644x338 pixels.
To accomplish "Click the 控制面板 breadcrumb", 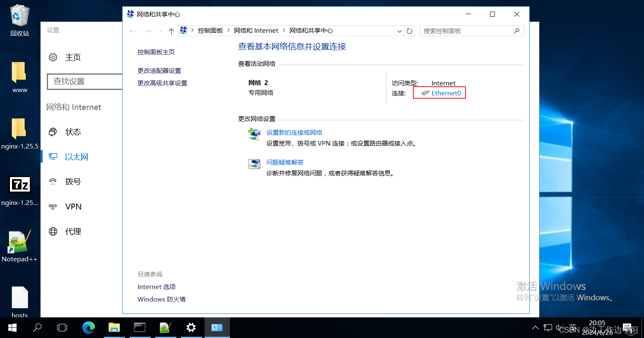I will click(210, 31).
